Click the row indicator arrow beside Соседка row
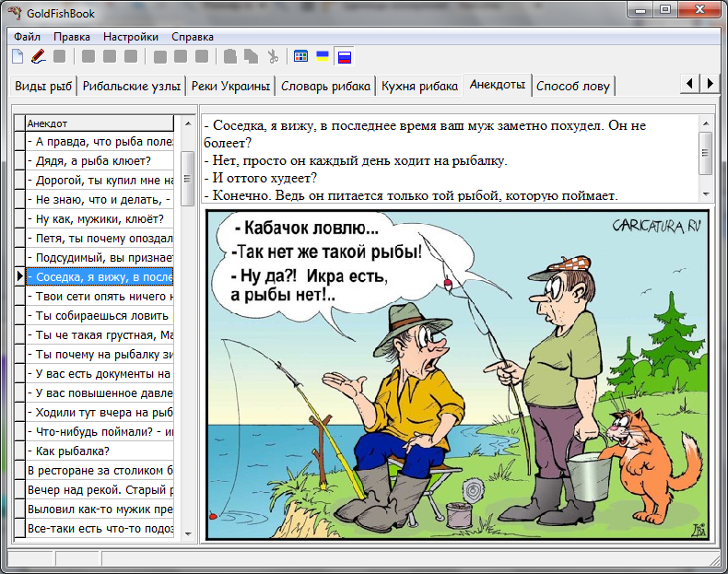Screen dimensions: 728x574 click(19, 276)
